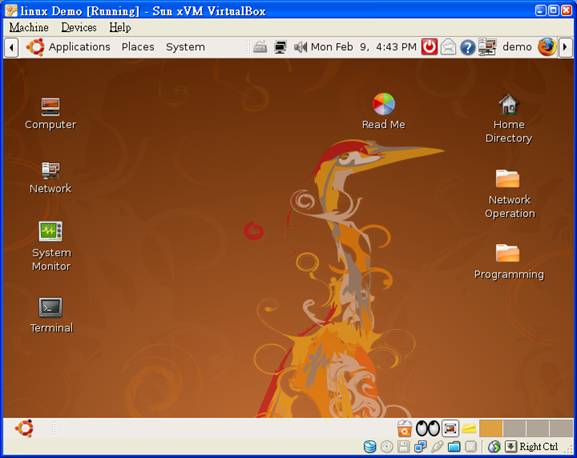Switch to the first (orange) workspace
The height and width of the screenshot is (458, 577).
tap(491, 428)
